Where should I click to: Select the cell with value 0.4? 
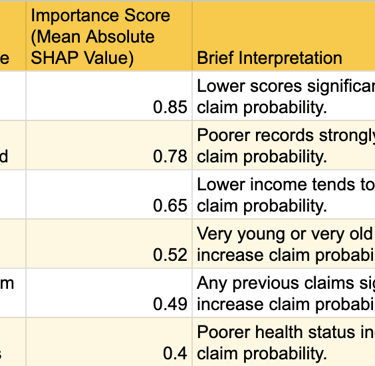click(x=109, y=342)
